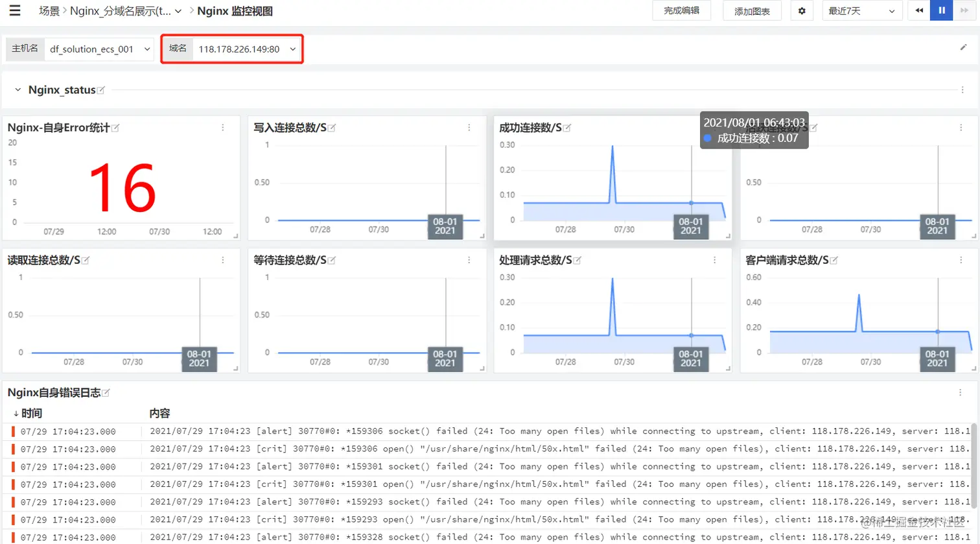Viewport: 980px width, 544px height.
Task: Click the gear settings icon
Action: tap(802, 11)
